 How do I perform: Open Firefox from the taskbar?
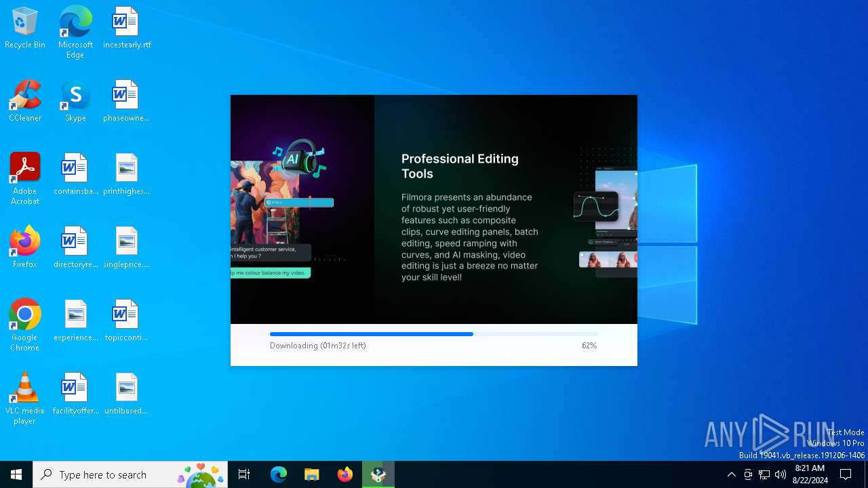[x=345, y=474]
